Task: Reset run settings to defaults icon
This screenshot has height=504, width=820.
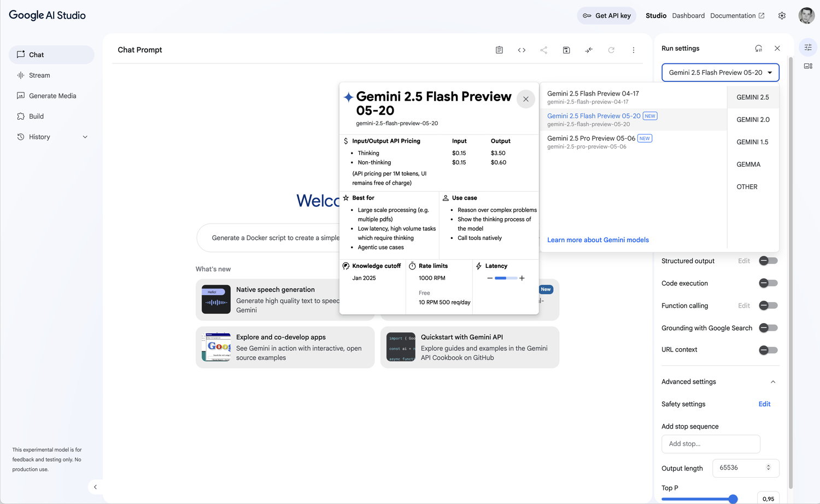Action: click(x=759, y=48)
